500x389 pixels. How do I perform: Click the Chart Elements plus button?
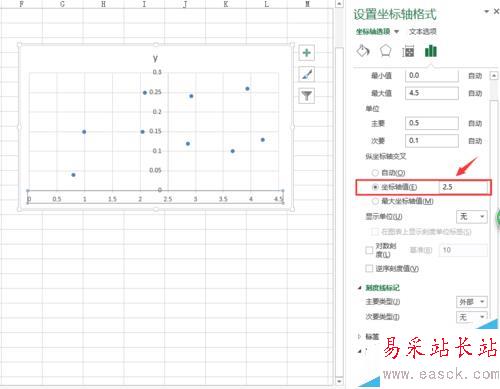[x=306, y=53]
